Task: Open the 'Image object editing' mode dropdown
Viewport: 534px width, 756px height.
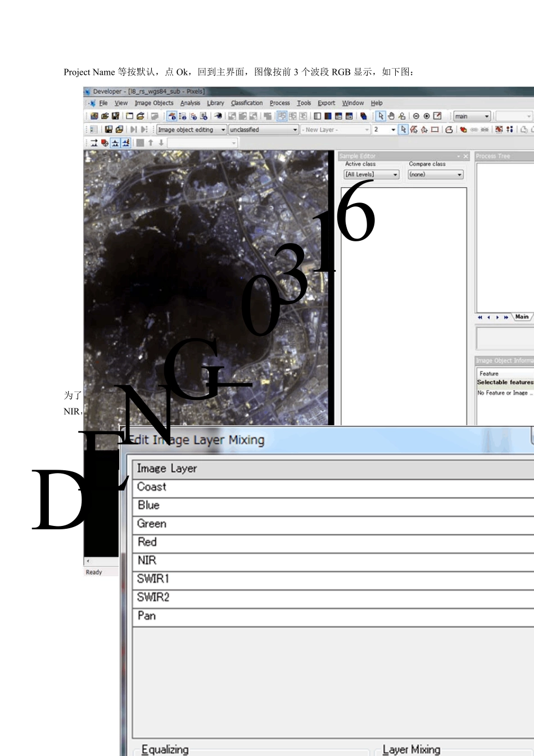Action: (191, 129)
